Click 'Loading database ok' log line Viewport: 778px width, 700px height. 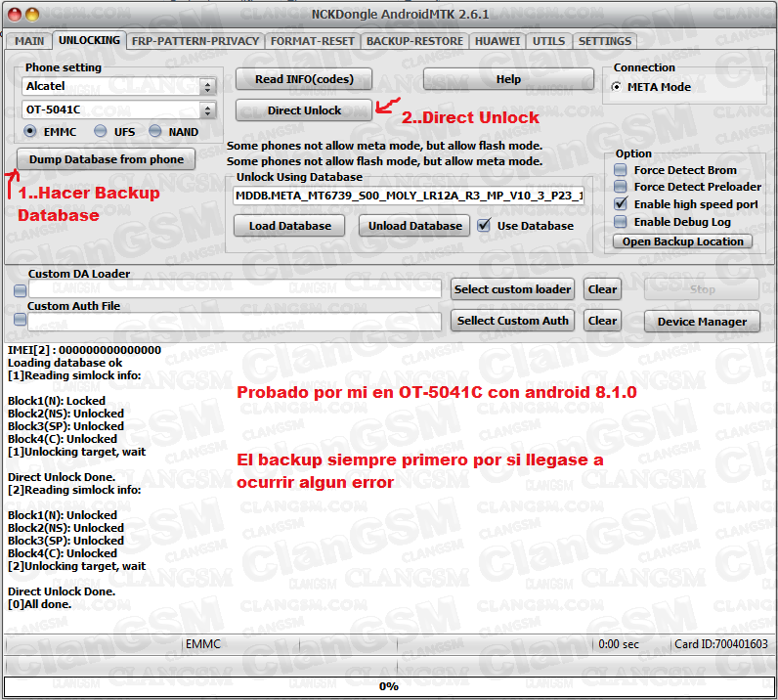[65, 363]
